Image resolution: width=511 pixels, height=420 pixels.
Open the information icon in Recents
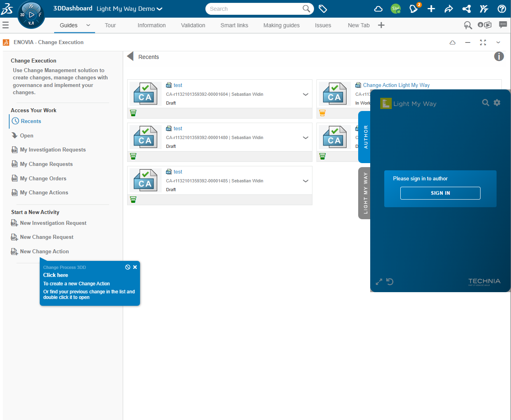[x=499, y=57]
